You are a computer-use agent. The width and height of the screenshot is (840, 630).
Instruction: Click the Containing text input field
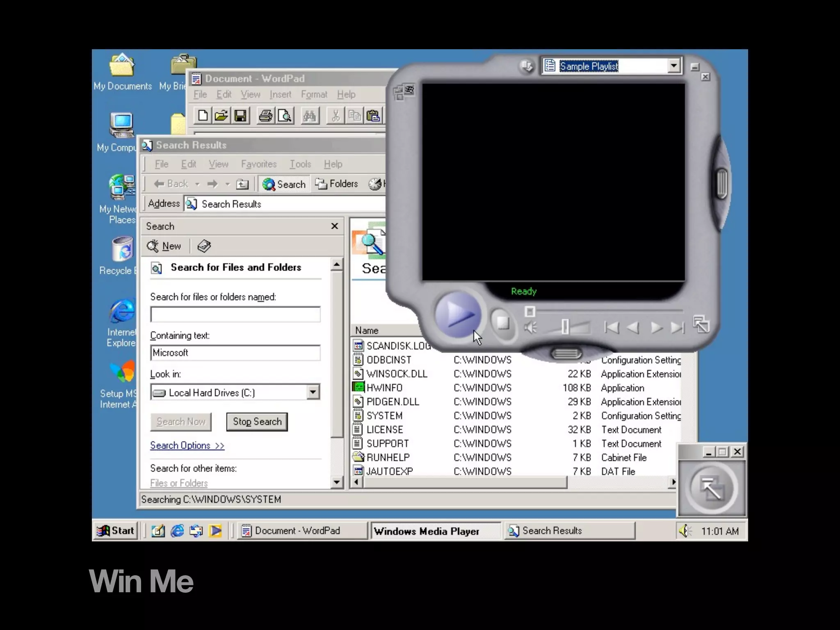pos(235,353)
